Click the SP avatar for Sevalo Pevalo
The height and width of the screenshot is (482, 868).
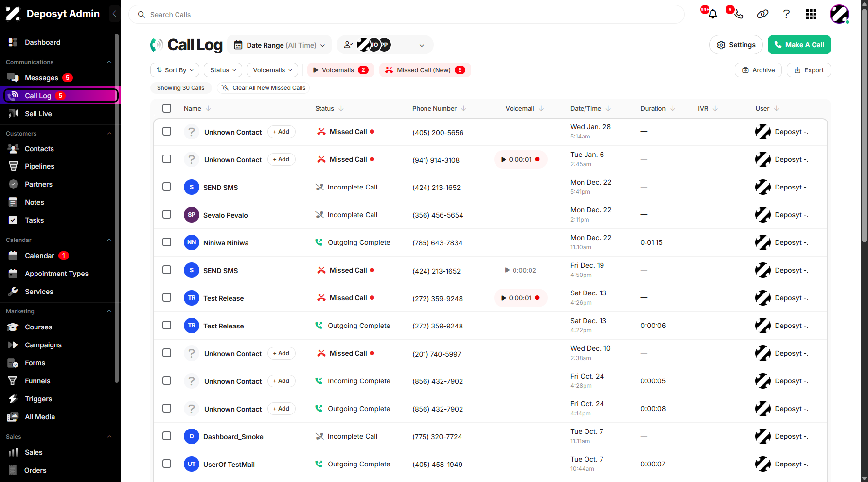(192, 215)
